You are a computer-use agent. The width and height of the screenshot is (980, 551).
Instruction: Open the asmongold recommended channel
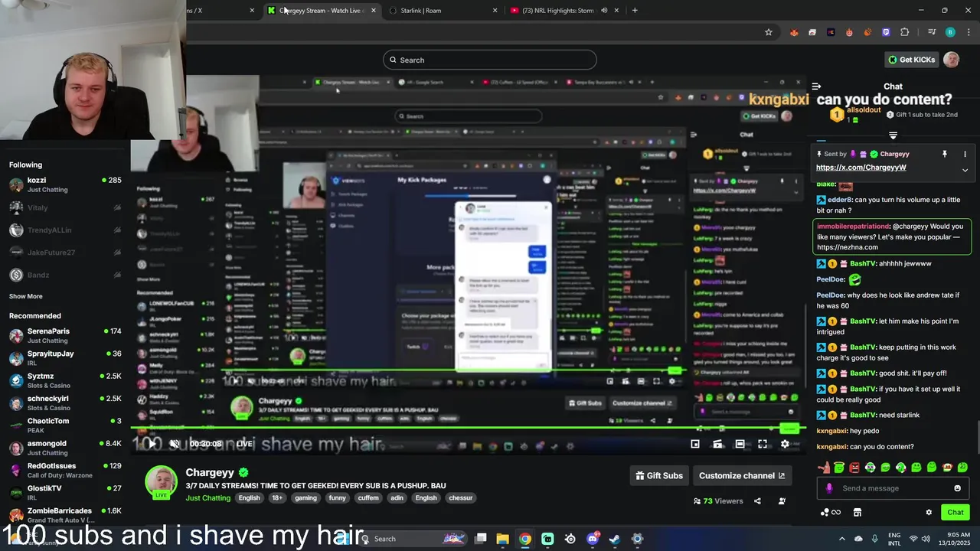tap(65, 448)
